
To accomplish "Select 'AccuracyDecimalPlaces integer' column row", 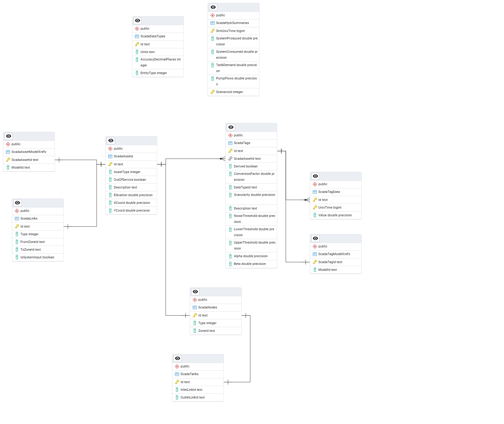I will (158, 63).
